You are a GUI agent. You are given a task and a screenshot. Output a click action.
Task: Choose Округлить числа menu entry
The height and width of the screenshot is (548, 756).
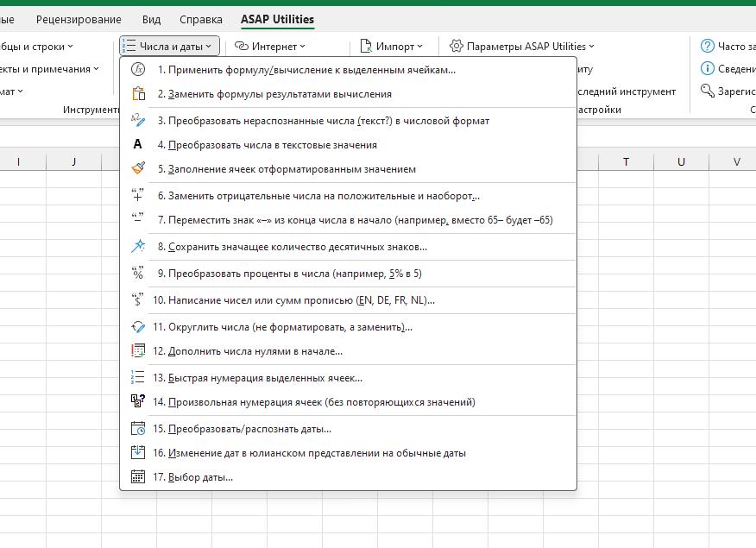282,327
